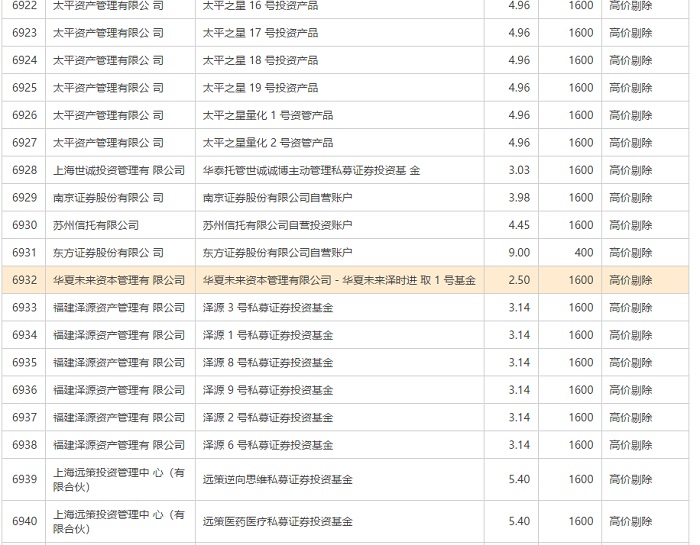Image resolution: width=700 pixels, height=545 pixels.
Task: Select 泽源 6 号私募证券投资基金 cell
Action: coord(268,445)
